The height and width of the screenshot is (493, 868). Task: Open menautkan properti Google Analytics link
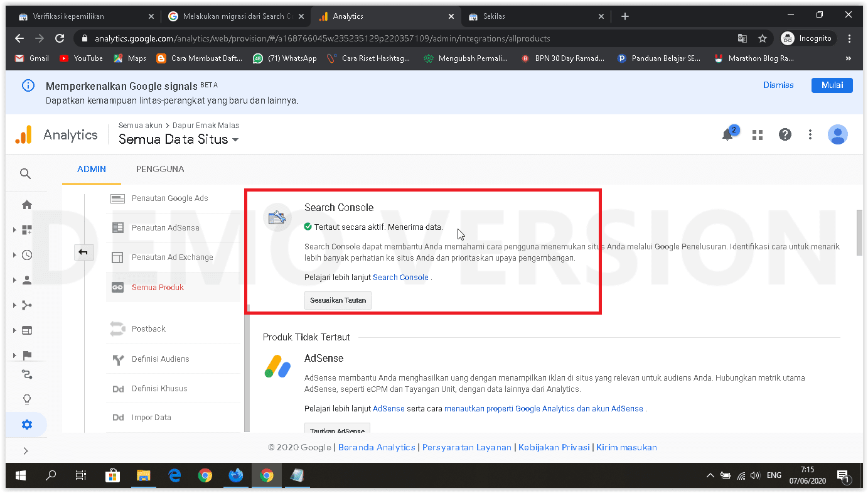(x=544, y=409)
